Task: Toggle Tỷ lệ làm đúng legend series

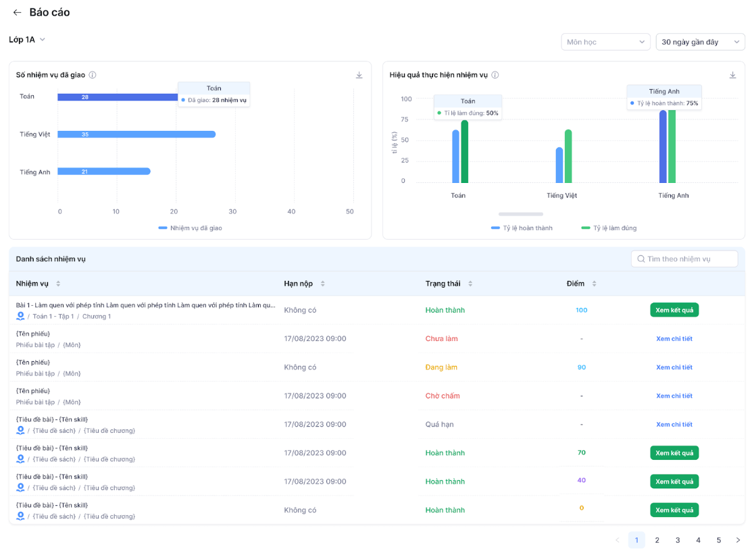Action: point(609,228)
